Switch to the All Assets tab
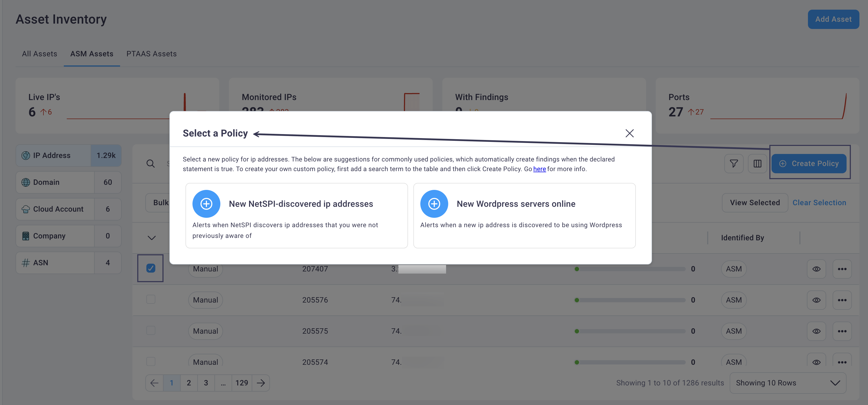Screen dimensions: 868x405 point(39,53)
